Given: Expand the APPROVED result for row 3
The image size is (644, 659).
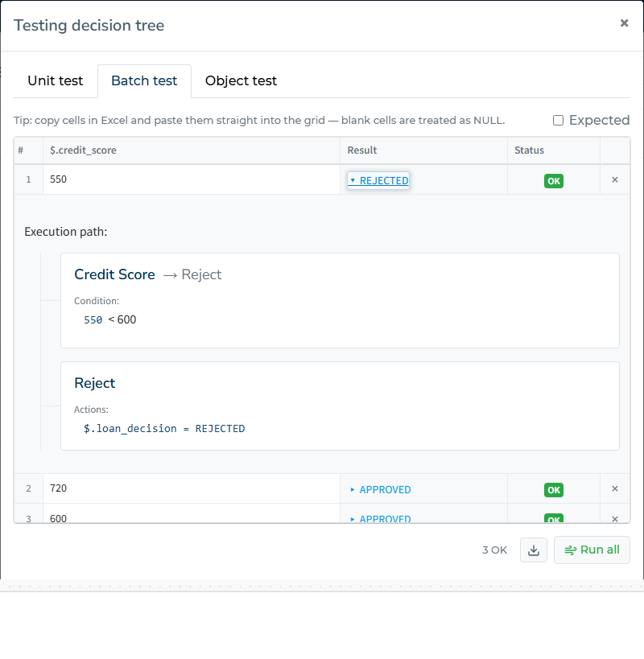Looking at the screenshot, I should [381, 519].
